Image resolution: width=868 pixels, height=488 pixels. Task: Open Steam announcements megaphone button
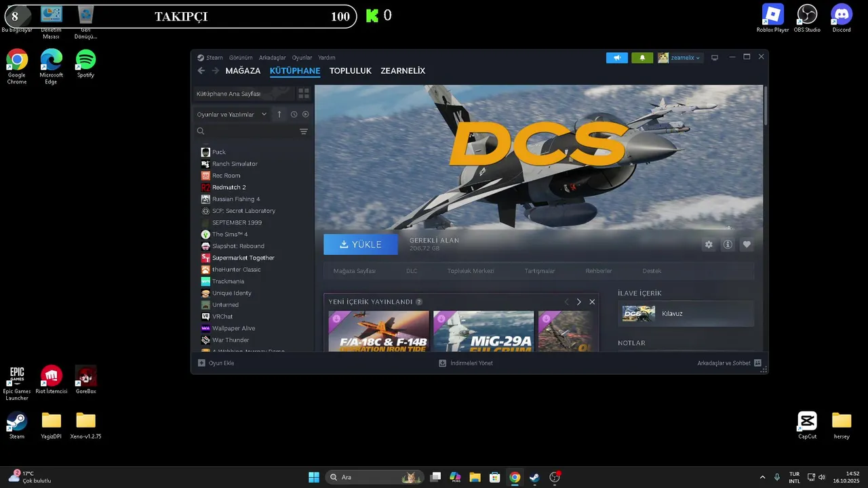617,58
